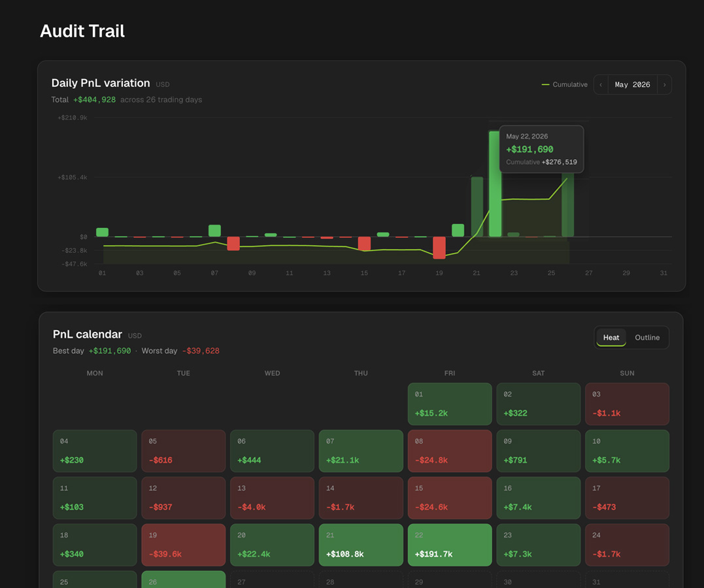This screenshot has height=588, width=704.
Task: Click the +$210.9k y-axis label
Action: point(73,118)
